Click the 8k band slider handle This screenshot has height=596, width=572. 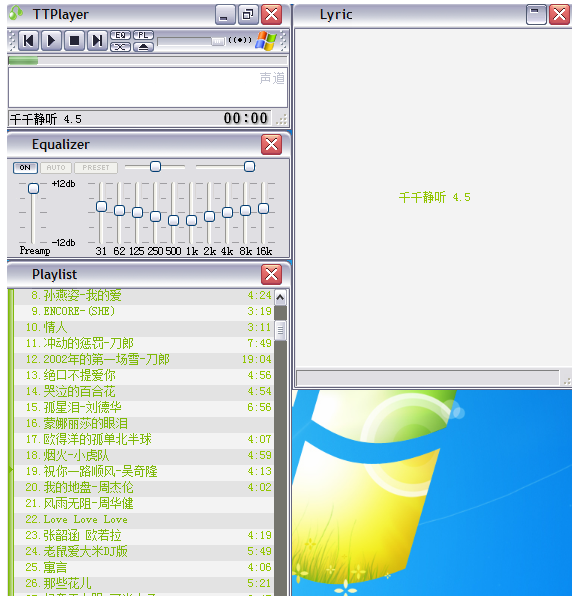coord(246,210)
